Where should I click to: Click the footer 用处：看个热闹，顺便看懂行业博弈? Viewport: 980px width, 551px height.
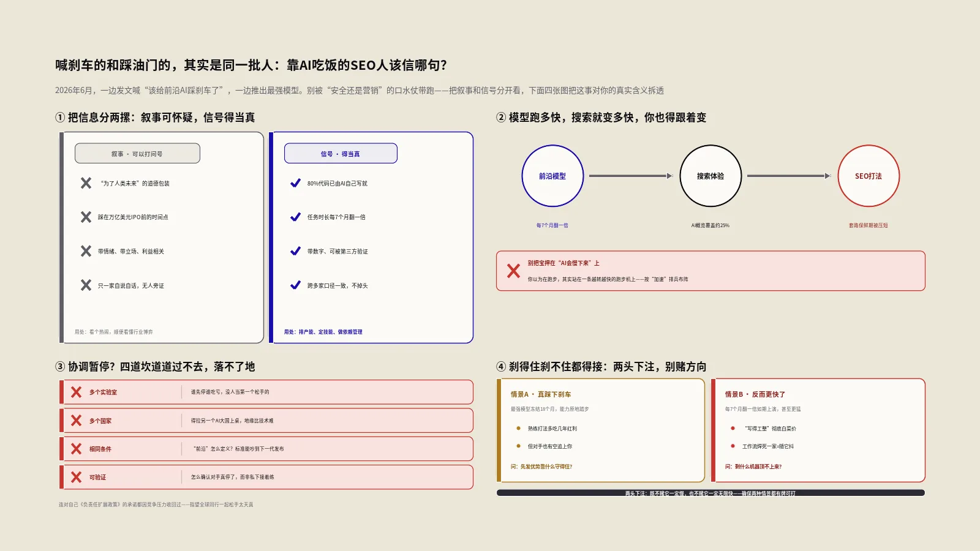[x=114, y=332]
